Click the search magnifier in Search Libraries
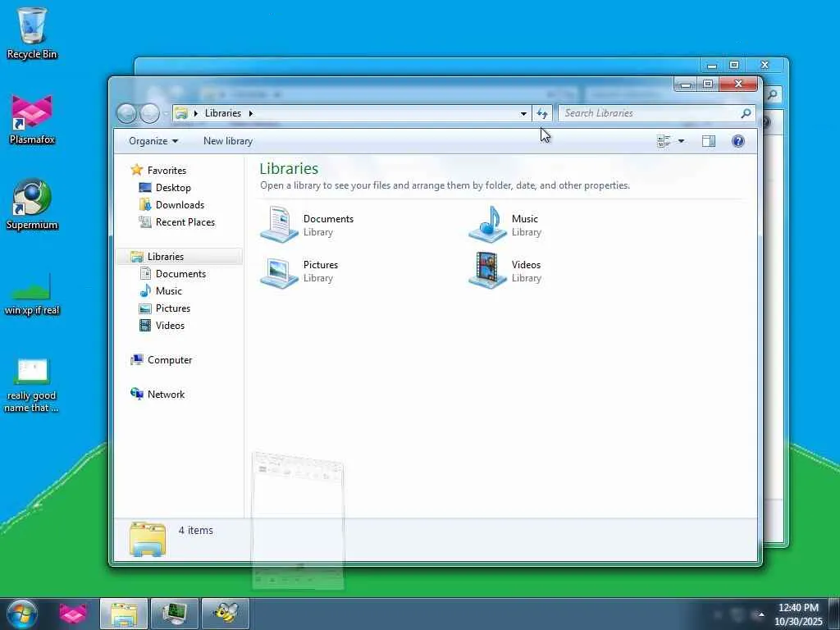Screen dimensions: 840x630 (x=745, y=113)
